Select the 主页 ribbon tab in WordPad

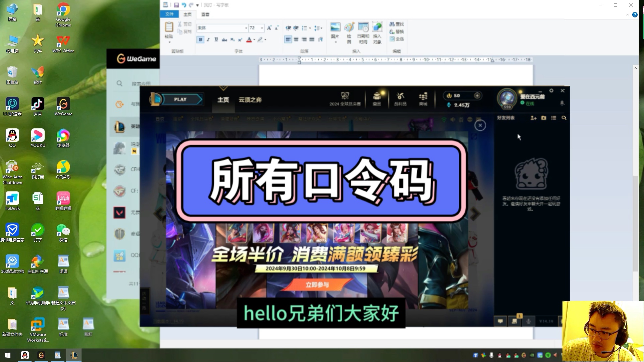188,14
